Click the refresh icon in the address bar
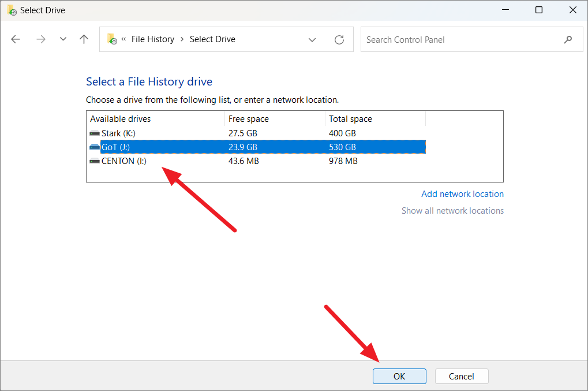This screenshot has width=588, height=391. tap(339, 39)
